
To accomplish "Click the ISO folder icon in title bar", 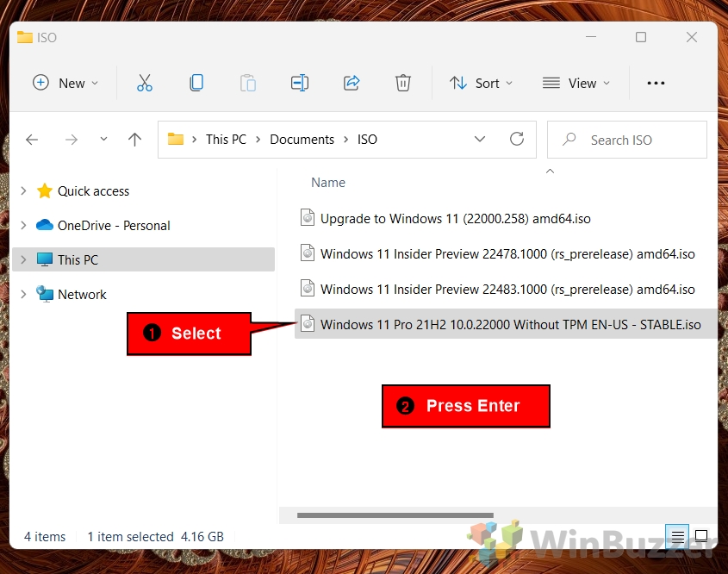I will (x=25, y=37).
